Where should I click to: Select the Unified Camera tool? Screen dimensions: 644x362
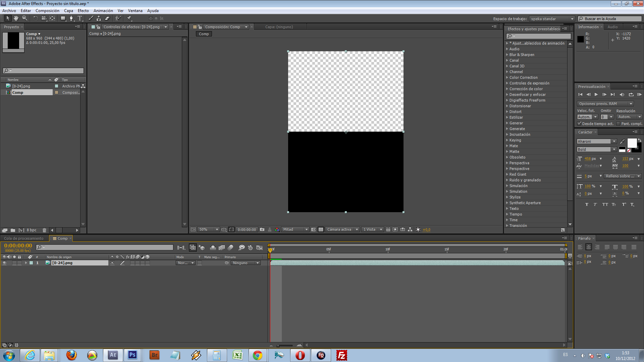pos(44,18)
